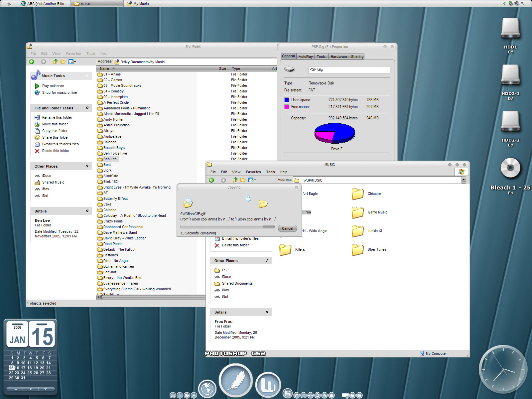This screenshot has height=399, width=532.
Task: Click the PSP Gig volume label field
Action: (349, 70)
